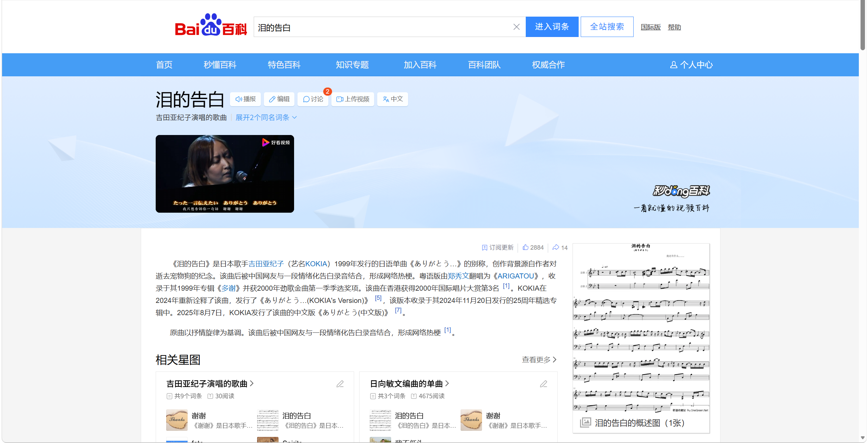Open the 特色百科 nav tab
The width and height of the screenshot is (868, 443).
point(284,65)
